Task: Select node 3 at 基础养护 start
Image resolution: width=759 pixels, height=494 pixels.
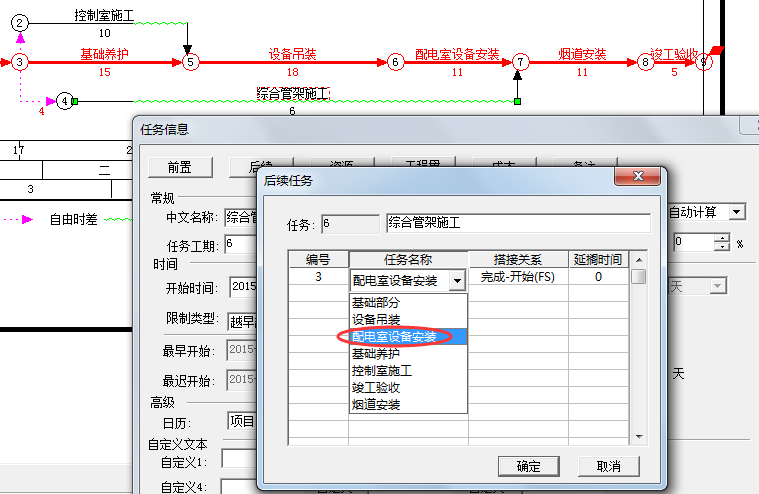Action: [20, 62]
